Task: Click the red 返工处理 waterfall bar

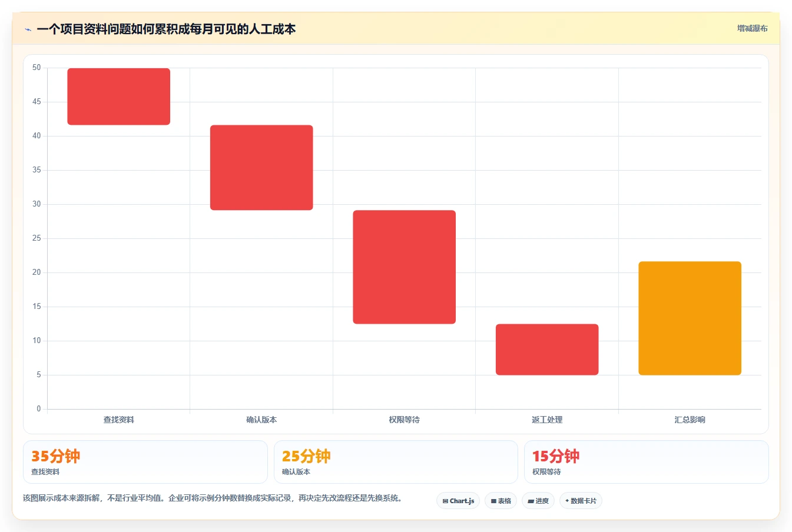Action: tap(547, 350)
